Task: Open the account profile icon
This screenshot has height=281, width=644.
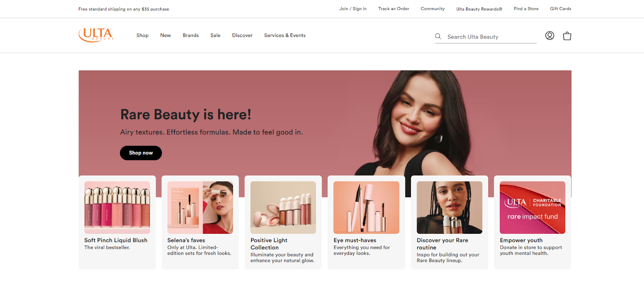Action: coord(549,35)
